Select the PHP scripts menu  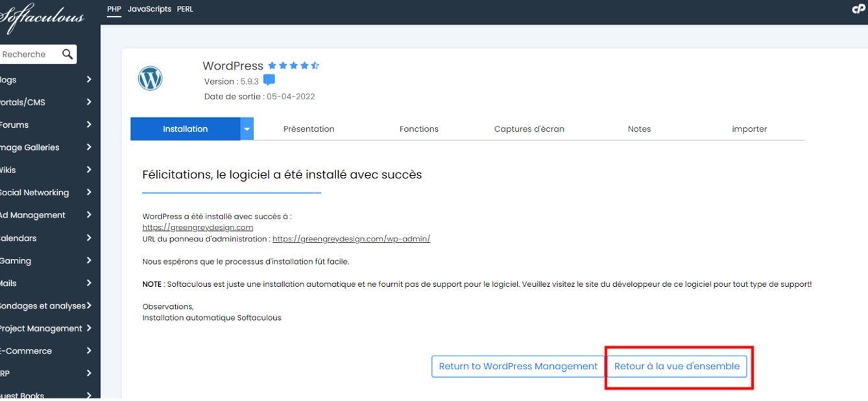pos(114,8)
